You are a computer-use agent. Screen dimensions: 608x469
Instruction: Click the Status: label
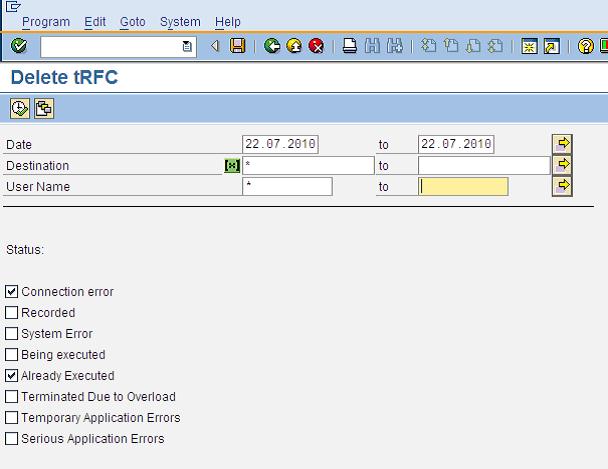click(x=25, y=250)
